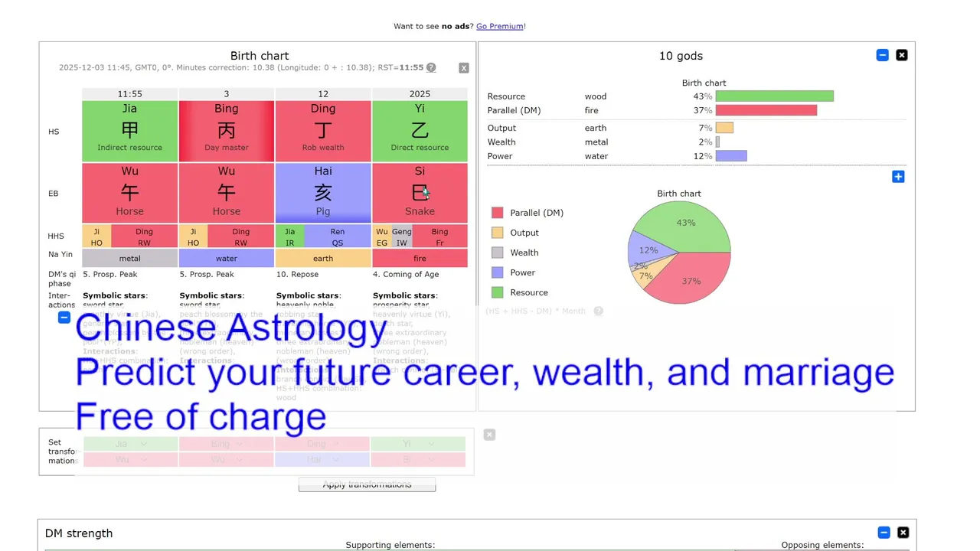Select the Bing Day master cell
Image resolution: width=980 pixels, height=551 pixels.
(x=227, y=131)
